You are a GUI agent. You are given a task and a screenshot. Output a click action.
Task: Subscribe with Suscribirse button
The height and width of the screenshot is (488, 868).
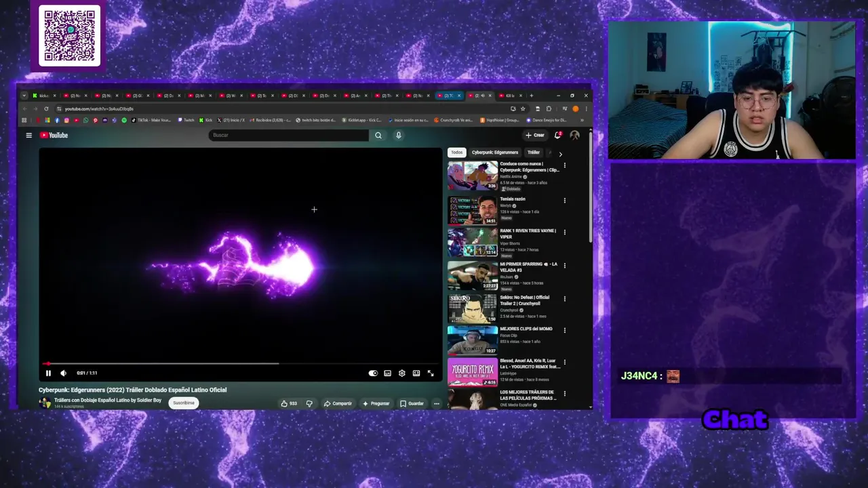[x=183, y=403]
